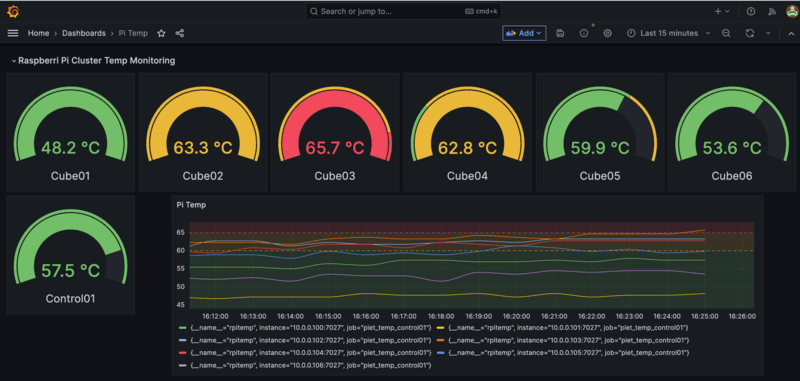Toggle legend series instance 10.0.0.105:7027
Screen dimensions: 800x381
tap(568, 352)
